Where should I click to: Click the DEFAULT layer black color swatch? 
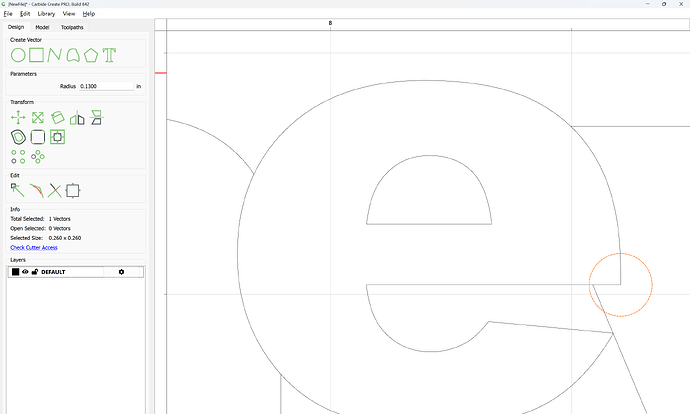click(16, 272)
